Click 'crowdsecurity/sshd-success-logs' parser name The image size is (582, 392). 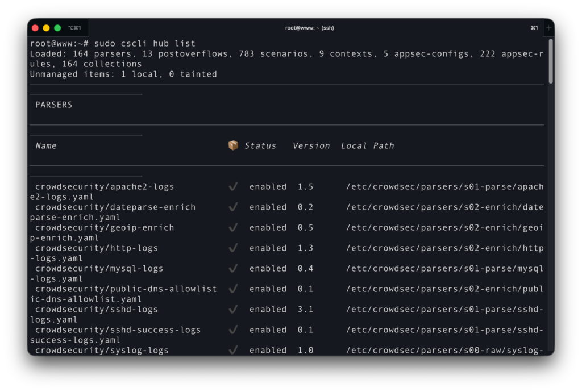[118, 330]
